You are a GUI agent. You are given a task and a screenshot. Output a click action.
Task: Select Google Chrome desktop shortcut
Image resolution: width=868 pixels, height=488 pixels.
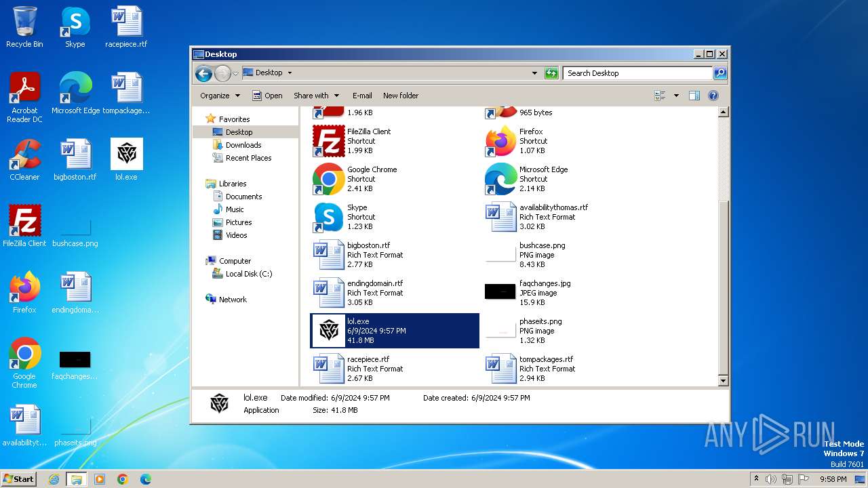[x=24, y=363]
